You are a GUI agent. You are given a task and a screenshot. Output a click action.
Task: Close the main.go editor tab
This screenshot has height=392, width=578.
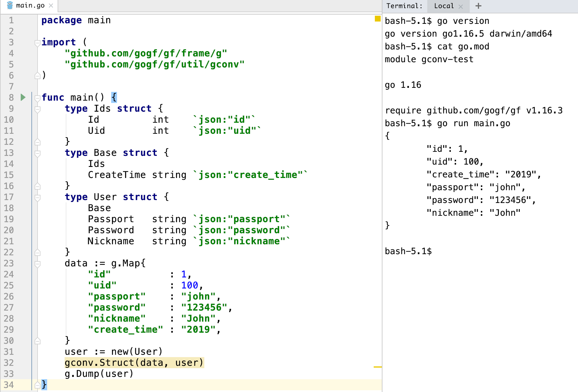pos(51,5)
